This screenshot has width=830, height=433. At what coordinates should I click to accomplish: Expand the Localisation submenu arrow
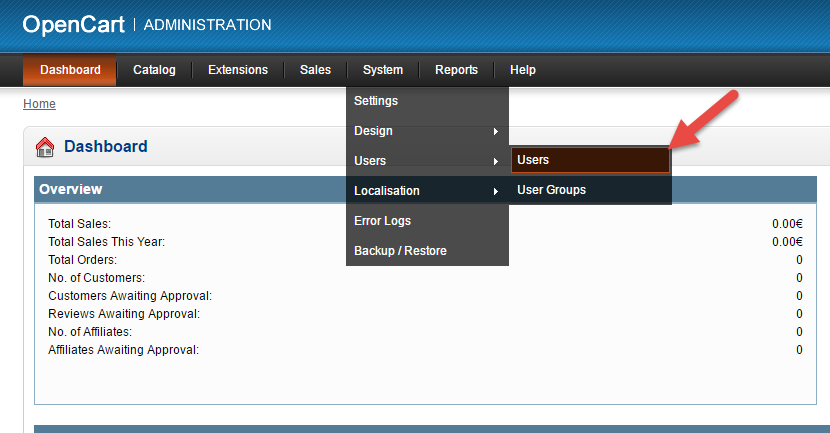tap(495, 191)
